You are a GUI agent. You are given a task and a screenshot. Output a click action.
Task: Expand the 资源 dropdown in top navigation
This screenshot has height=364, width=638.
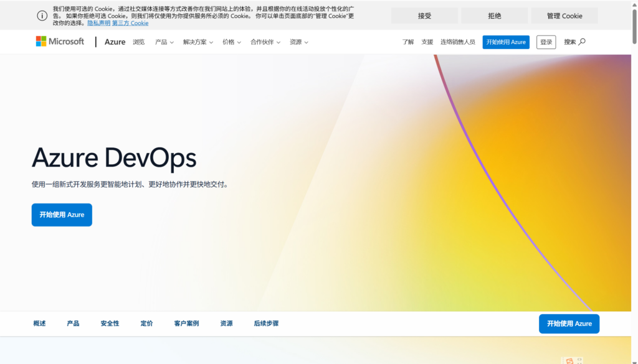tap(299, 42)
